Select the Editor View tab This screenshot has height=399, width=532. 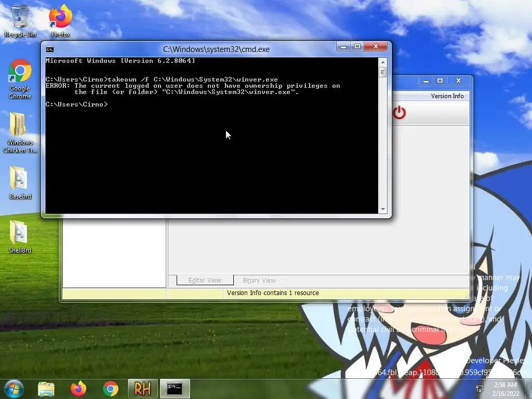pos(205,280)
